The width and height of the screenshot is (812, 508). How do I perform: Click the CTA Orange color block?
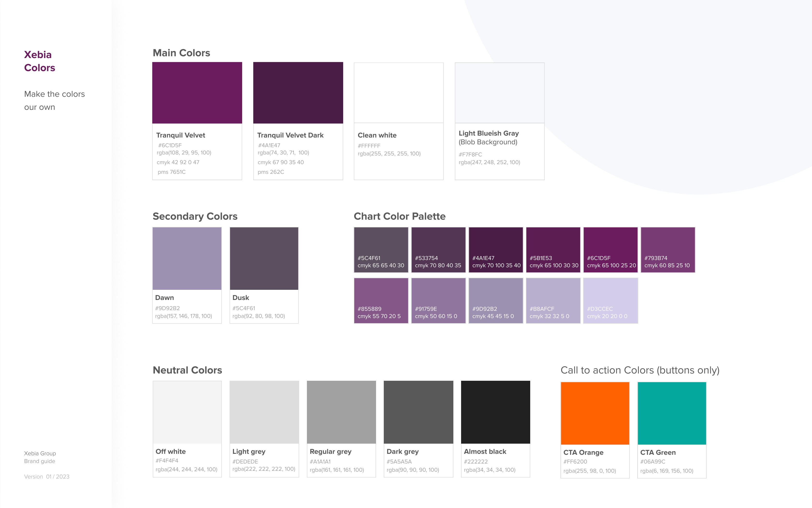point(595,413)
